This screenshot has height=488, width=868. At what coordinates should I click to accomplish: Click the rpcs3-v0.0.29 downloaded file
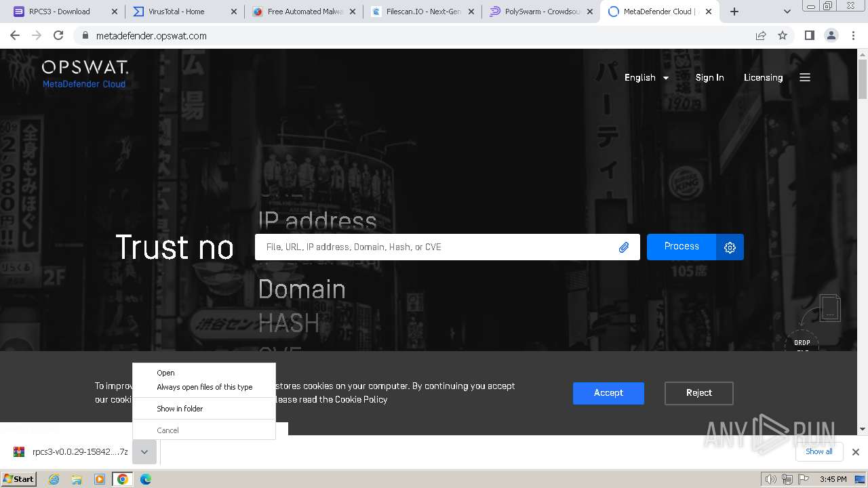click(x=71, y=452)
